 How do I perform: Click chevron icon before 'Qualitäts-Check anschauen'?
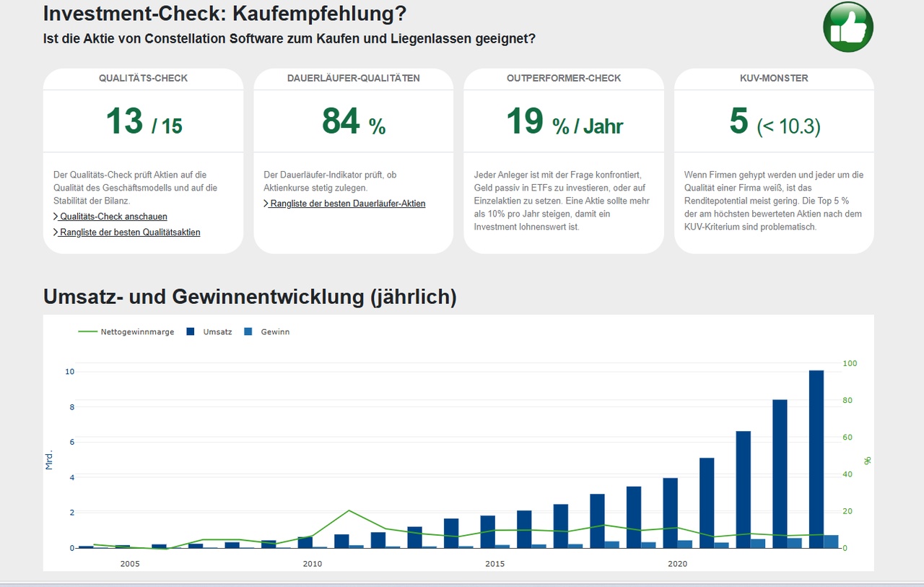point(56,217)
